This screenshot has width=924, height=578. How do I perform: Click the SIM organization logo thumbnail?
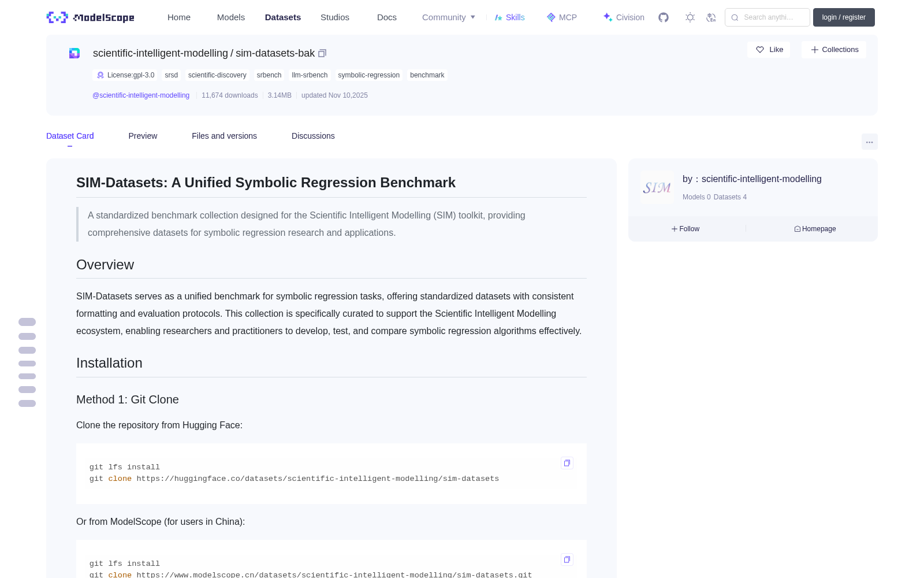657,187
